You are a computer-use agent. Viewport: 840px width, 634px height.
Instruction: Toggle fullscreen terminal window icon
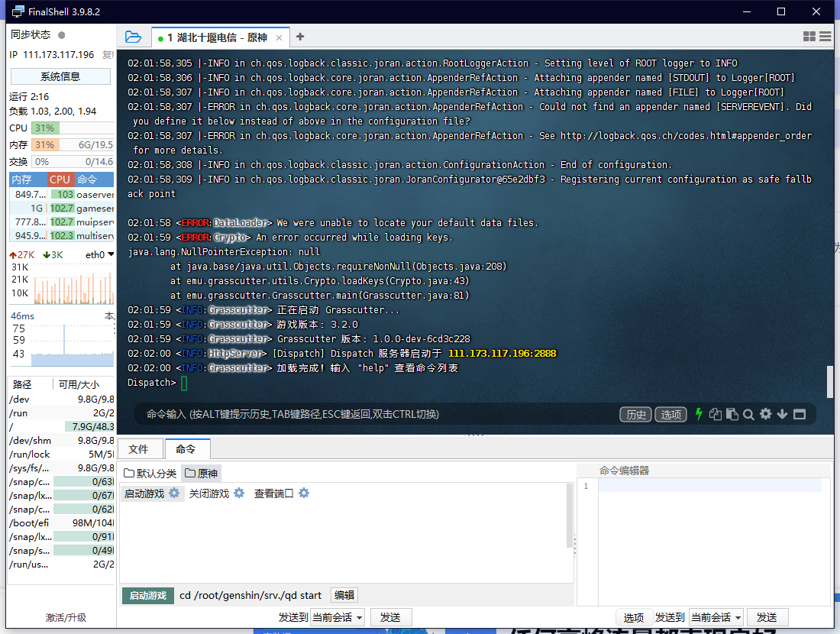coord(800,414)
